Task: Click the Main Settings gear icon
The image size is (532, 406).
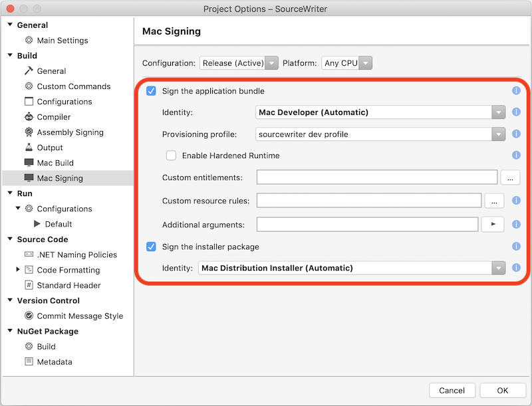Action: [x=29, y=40]
